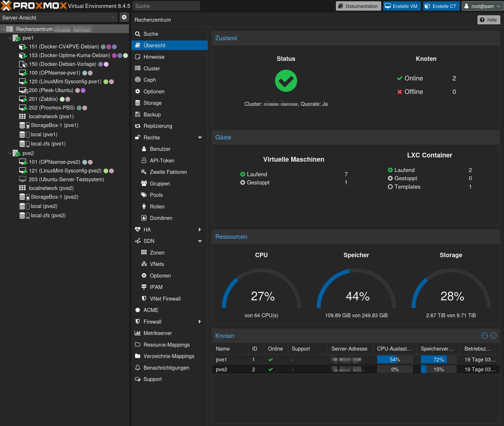
Task: Click Plesk-Ubuntu VM icon
Action: pyautogui.click(x=23, y=90)
